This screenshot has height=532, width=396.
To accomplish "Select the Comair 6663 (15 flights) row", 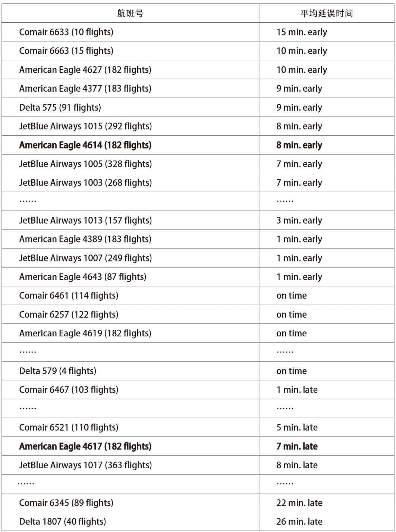I will coord(66,51).
